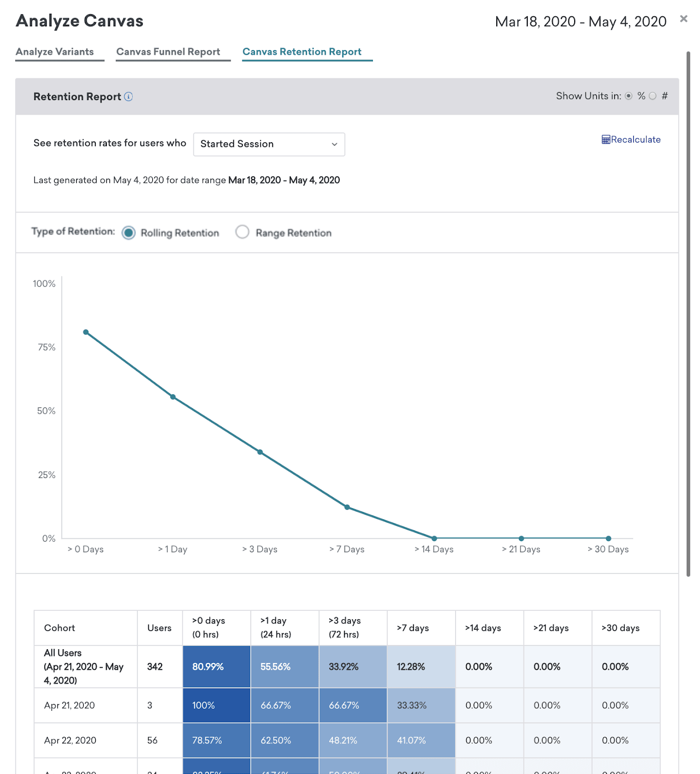Select the percent units radio button
This screenshot has height=774, width=700.
pos(628,96)
